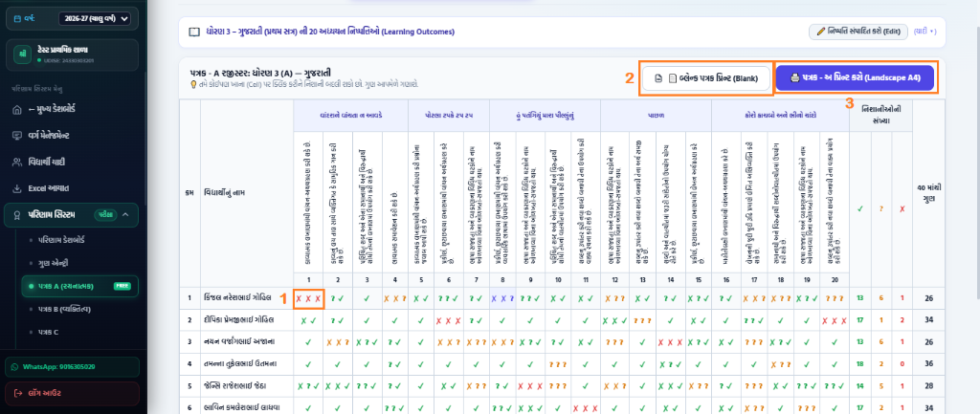
Task: Toggle તમન્ના's question-mark cell under outcome 10
Action: pos(556,363)
